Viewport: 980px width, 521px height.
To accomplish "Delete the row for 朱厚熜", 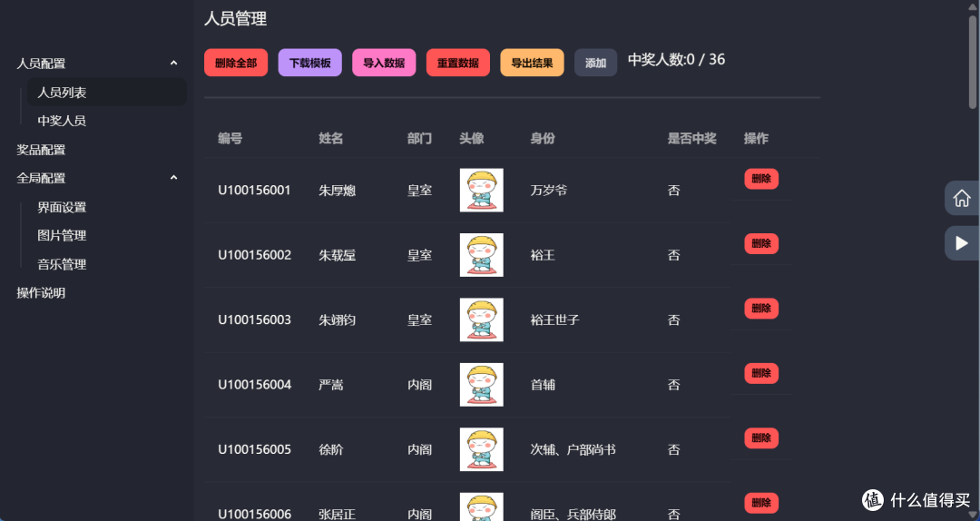I will point(761,179).
